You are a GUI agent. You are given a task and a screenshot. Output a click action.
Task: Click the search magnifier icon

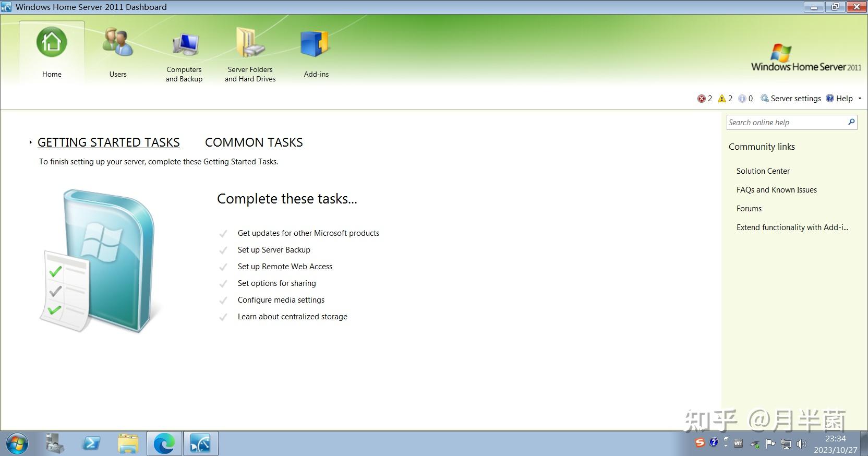851,122
